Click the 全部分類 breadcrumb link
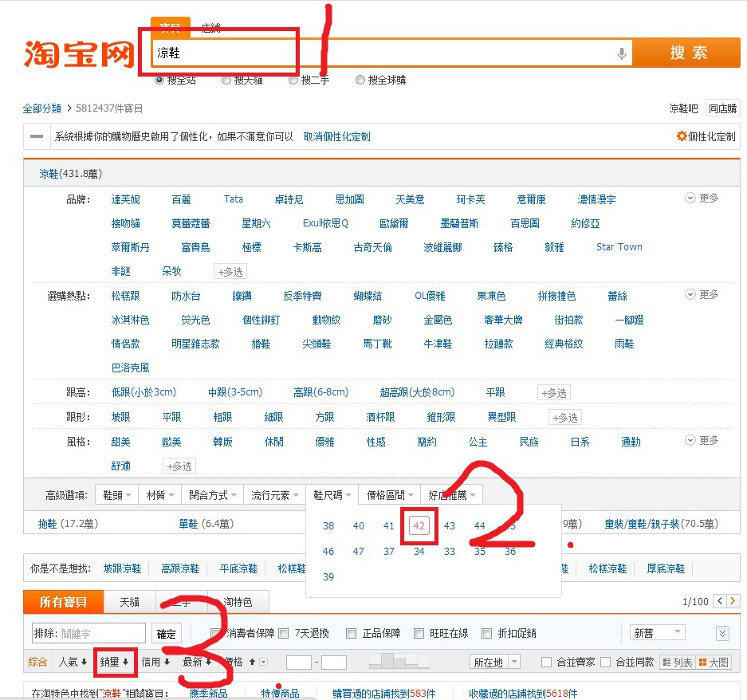 point(42,108)
